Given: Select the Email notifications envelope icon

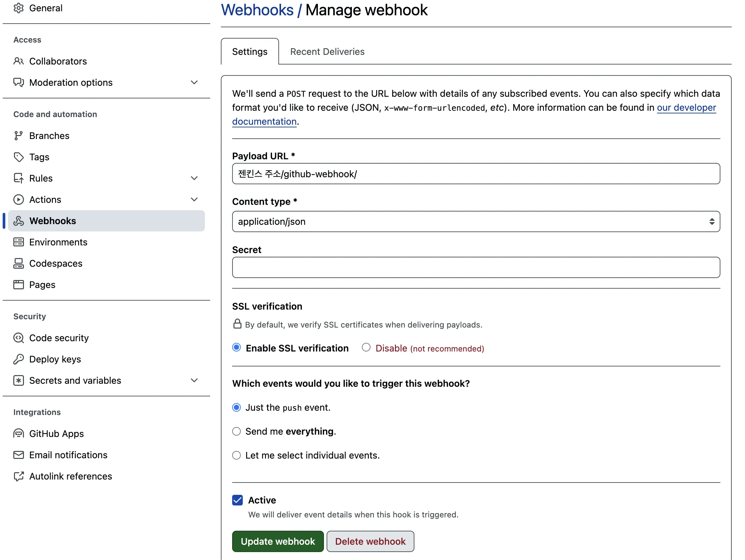Looking at the screenshot, I should pyautogui.click(x=19, y=455).
